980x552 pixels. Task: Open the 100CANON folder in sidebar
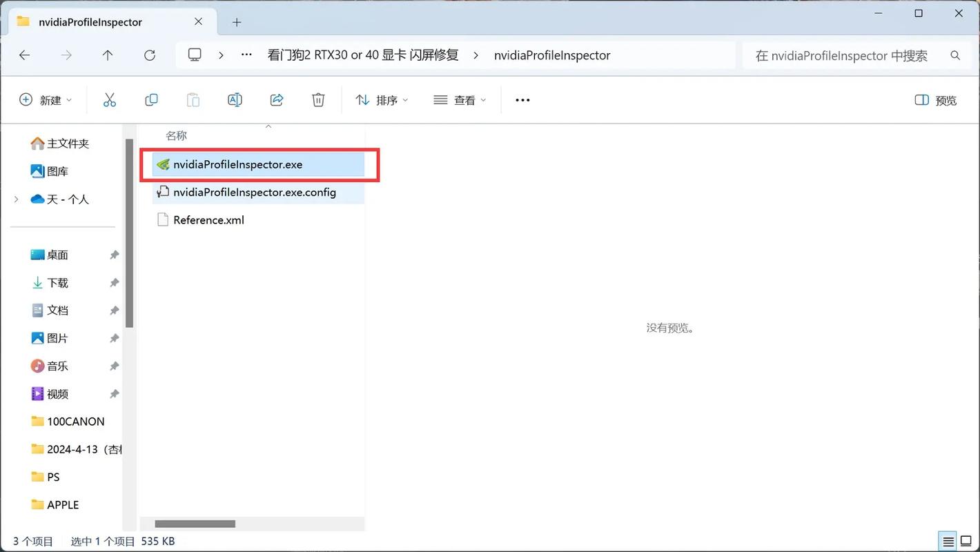(x=68, y=422)
